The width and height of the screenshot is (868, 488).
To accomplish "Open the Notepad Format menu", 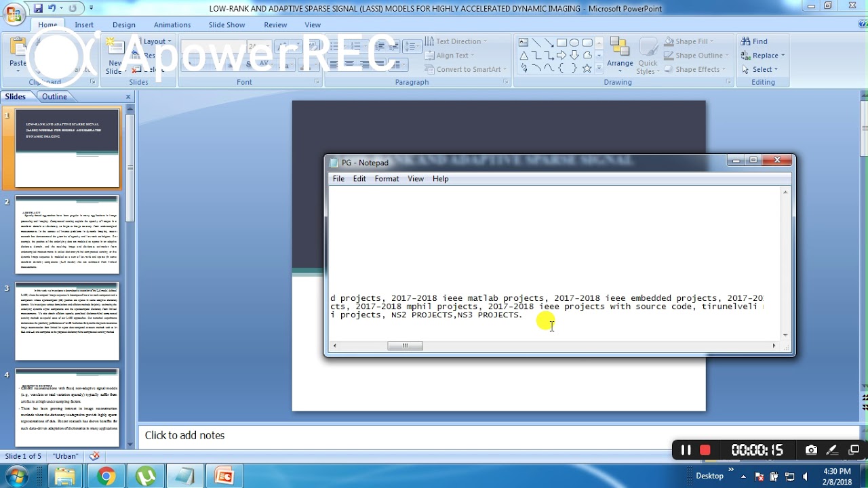I will coord(387,179).
